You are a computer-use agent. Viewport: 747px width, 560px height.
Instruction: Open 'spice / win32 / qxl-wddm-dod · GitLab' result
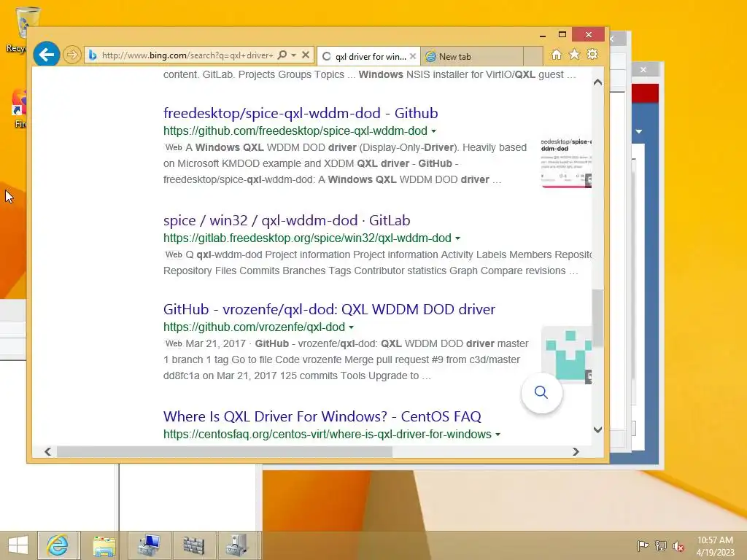coord(287,220)
